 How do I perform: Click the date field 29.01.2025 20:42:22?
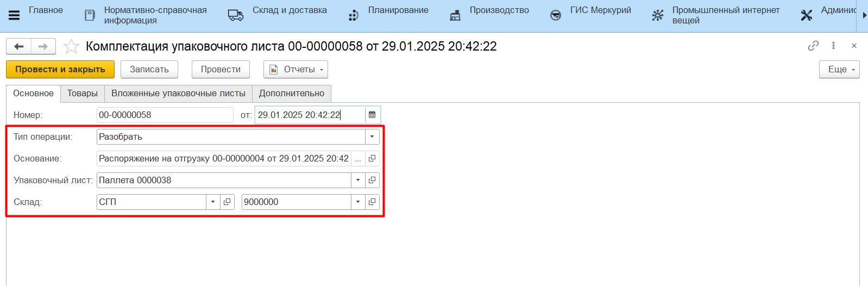310,115
